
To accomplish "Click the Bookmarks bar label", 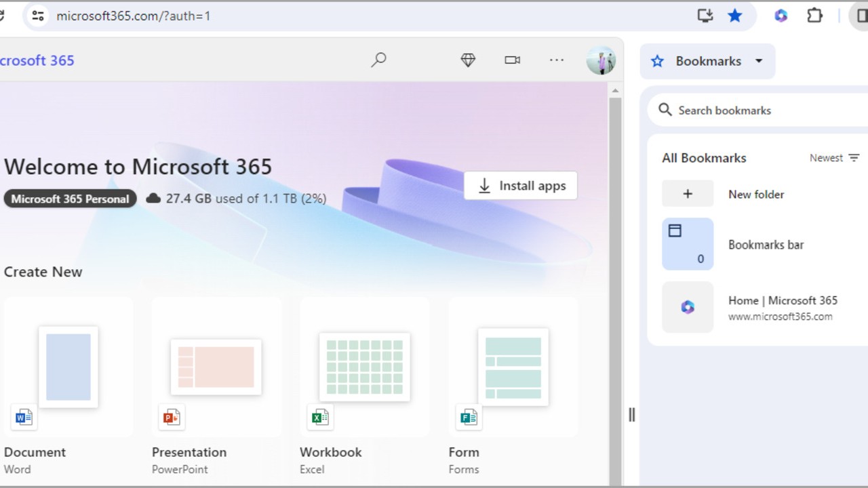I will (766, 245).
